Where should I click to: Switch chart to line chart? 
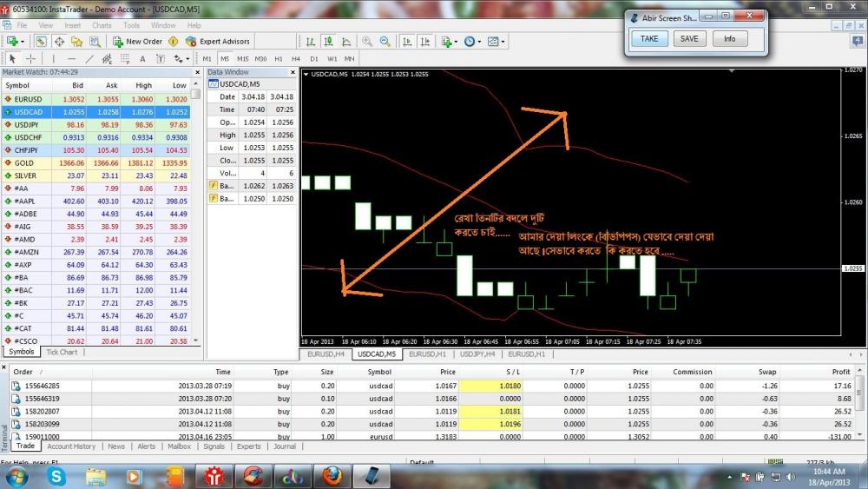click(x=346, y=42)
